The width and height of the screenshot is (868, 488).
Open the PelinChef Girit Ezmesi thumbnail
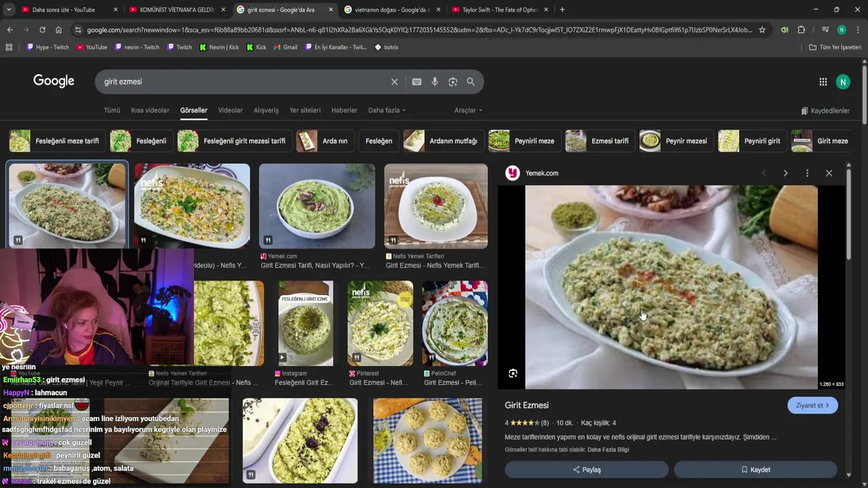pyautogui.click(x=454, y=323)
